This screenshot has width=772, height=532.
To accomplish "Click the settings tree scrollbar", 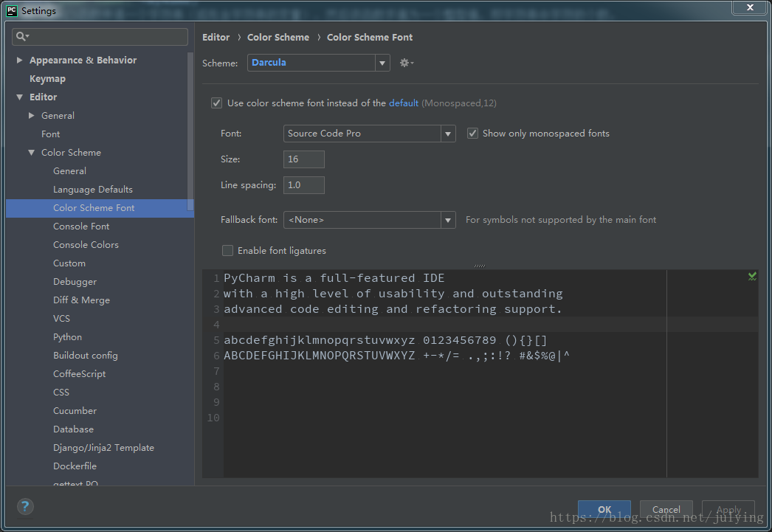I will point(190,133).
